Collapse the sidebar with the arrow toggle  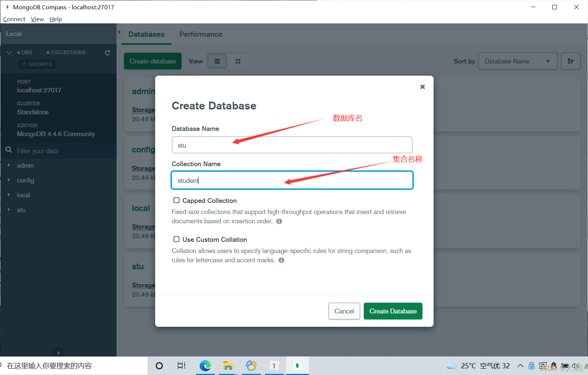[x=119, y=32]
